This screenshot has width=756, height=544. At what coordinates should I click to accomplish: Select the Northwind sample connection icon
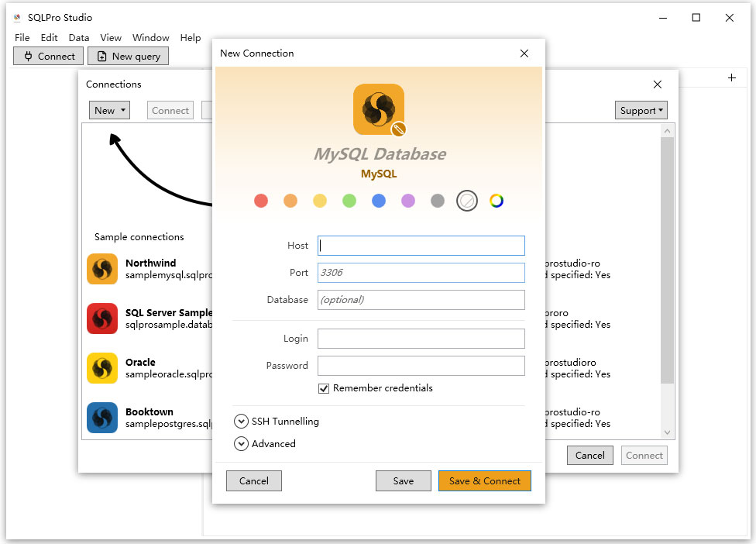[x=102, y=269]
